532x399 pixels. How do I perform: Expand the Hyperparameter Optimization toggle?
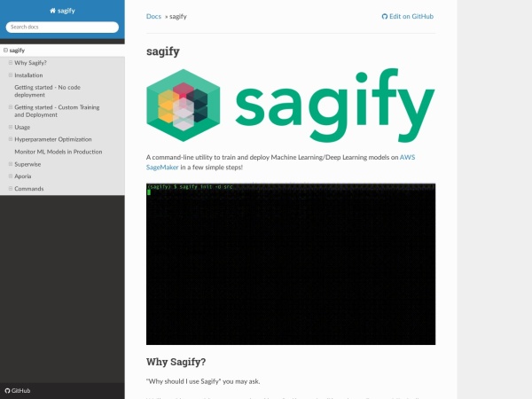(x=11, y=139)
